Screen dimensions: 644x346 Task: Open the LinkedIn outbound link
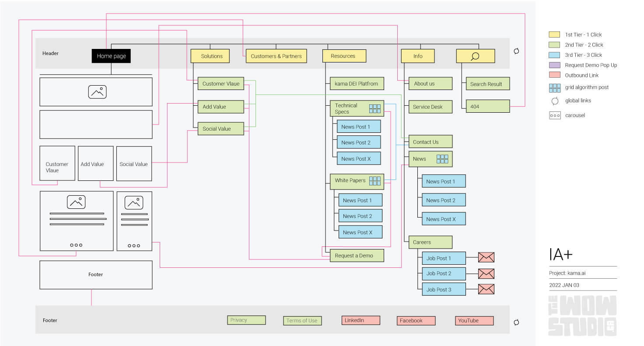point(360,320)
